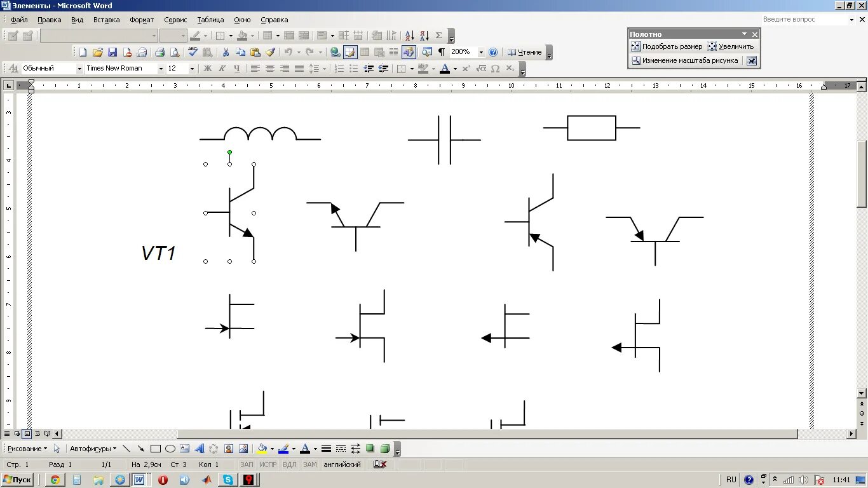Select the Line drawing tool
Image resolution: width=868 pixels, height=488 pixels.
[x=126, y=449]
